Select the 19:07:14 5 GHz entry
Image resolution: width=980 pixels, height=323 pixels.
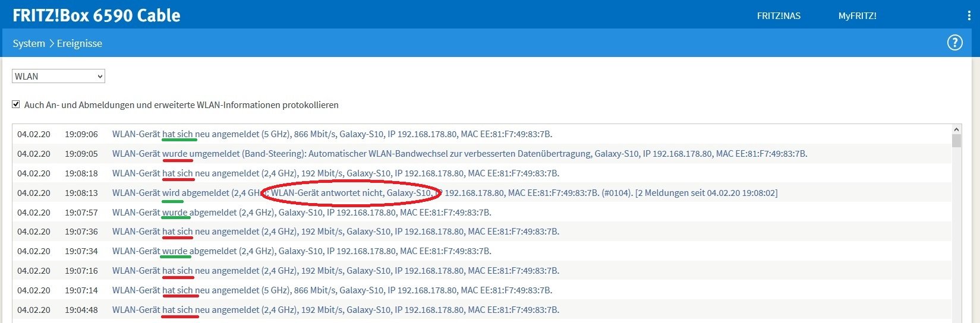(482, 290)
